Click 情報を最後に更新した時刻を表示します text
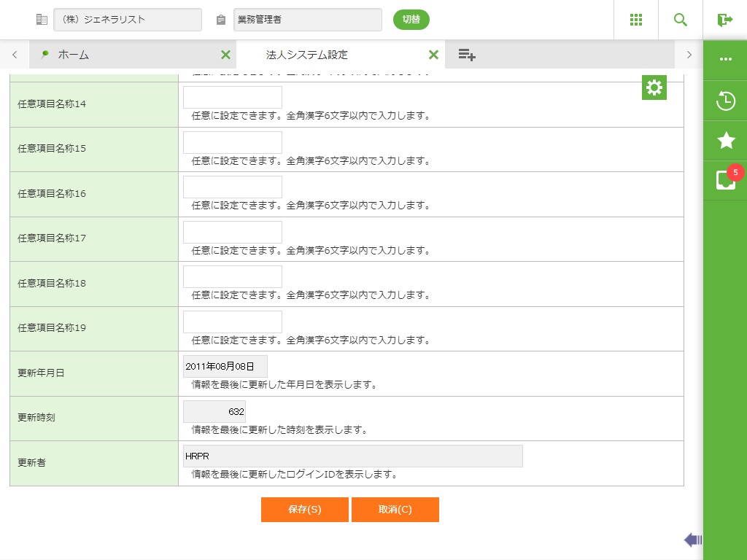The height and width of the screenshot is (560, 747). click(x=280, y=429)
